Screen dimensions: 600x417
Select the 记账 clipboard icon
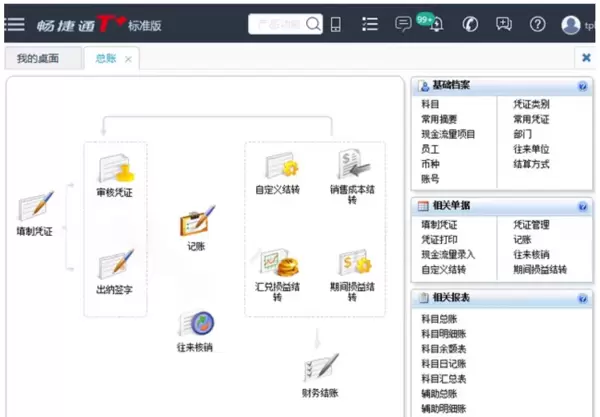(x=196, y=221)
